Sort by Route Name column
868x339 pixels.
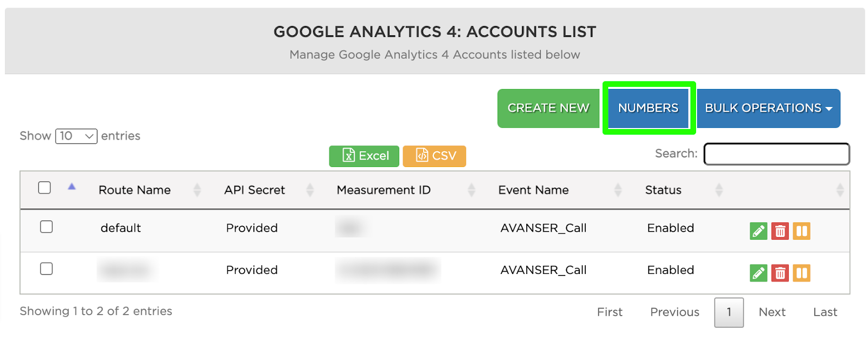coord(135,190)
